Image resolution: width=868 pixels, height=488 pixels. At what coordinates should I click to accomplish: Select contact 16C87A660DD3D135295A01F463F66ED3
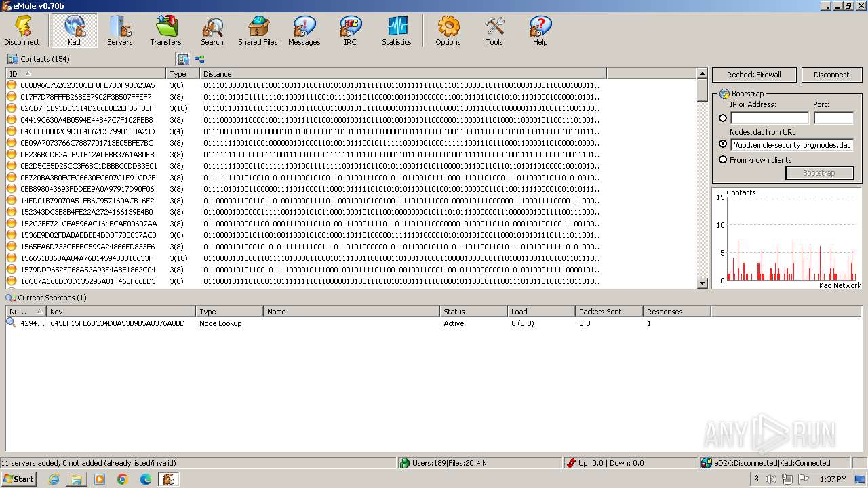87,281
